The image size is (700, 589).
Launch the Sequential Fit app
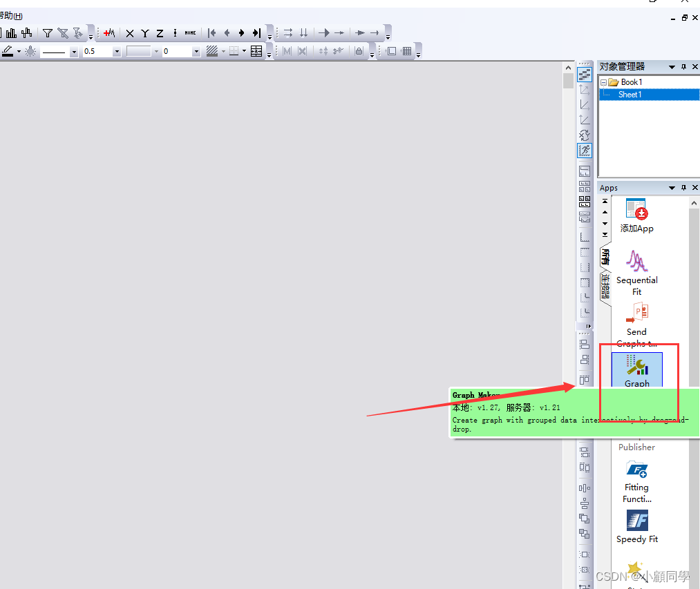click(x=636, y=273)
